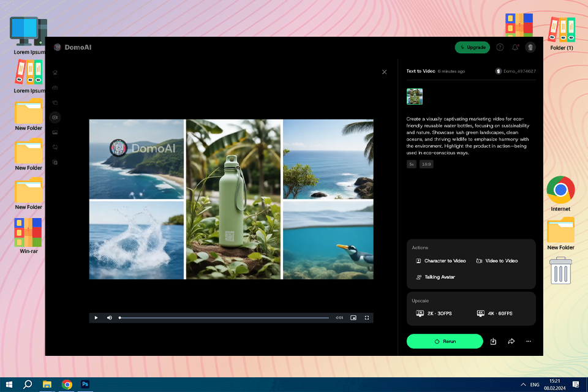Click the prompt description text
This screenshot has height=392, width=588.
(x=468, y=136)
